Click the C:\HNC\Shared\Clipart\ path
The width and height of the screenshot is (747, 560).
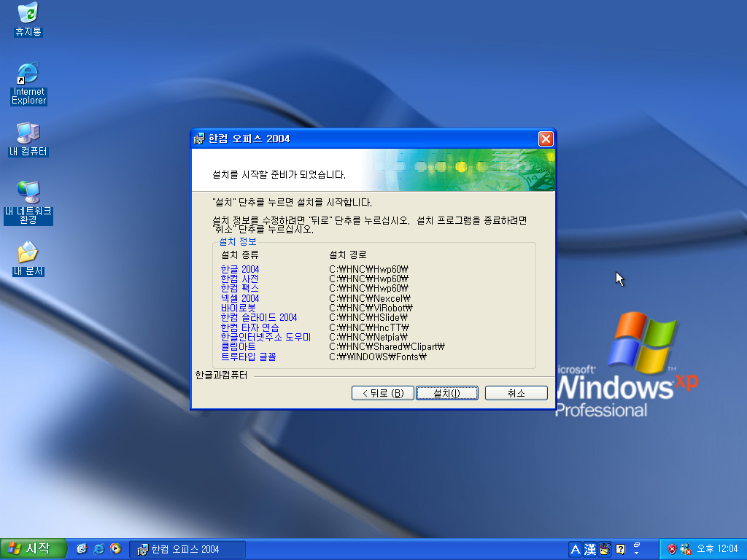point(387,346)
